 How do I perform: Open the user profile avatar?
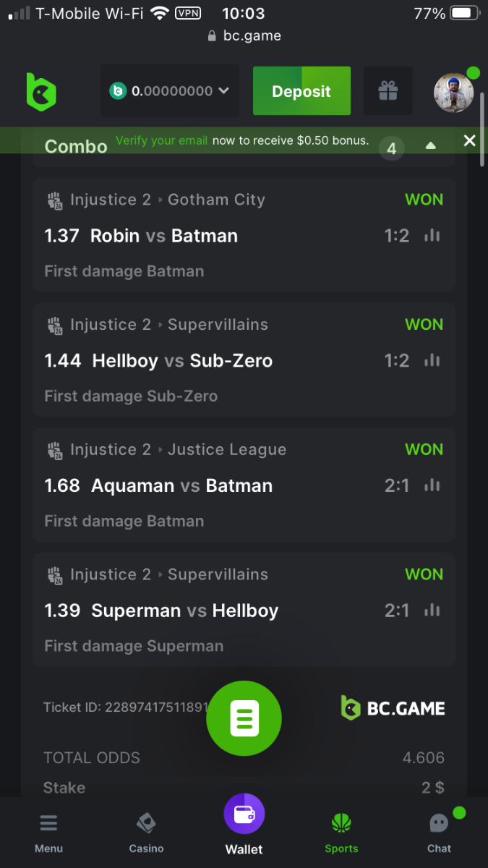pos(453,92)
